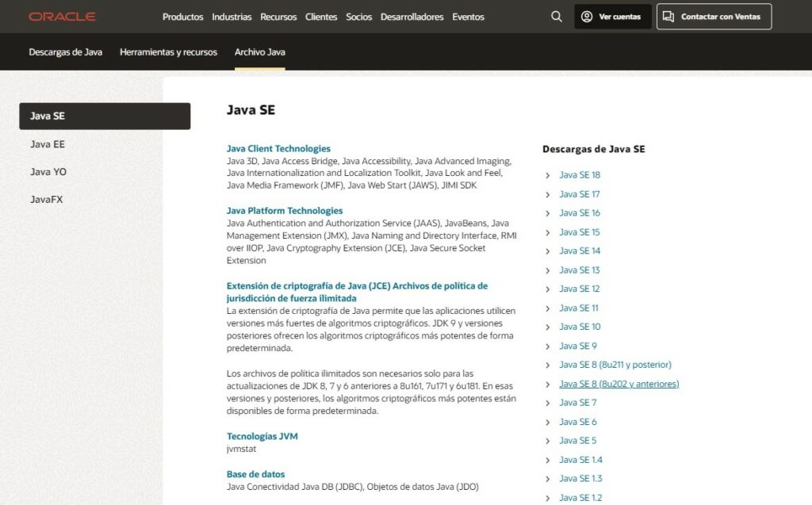Click chevron beside Java SE 15

pos(547,232)
